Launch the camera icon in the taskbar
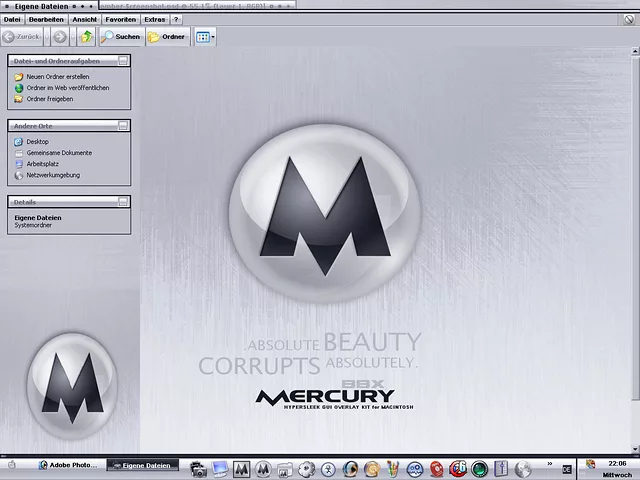 198,469
